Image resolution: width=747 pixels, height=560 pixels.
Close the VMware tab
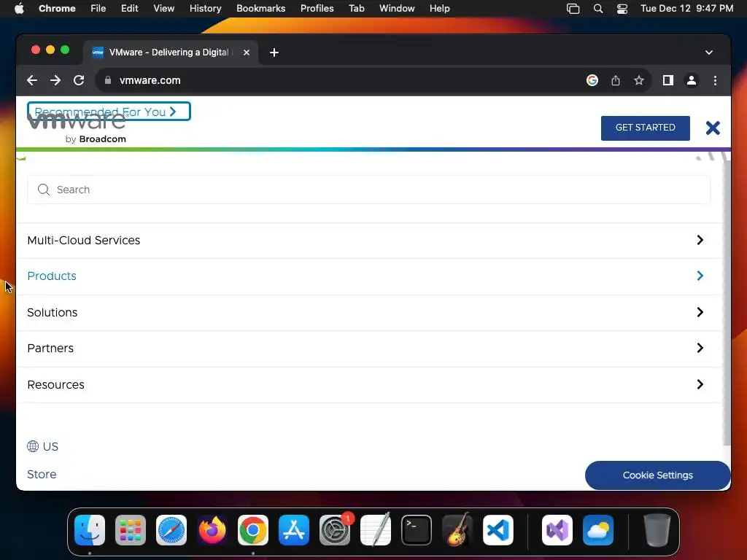tap(247, 52)
